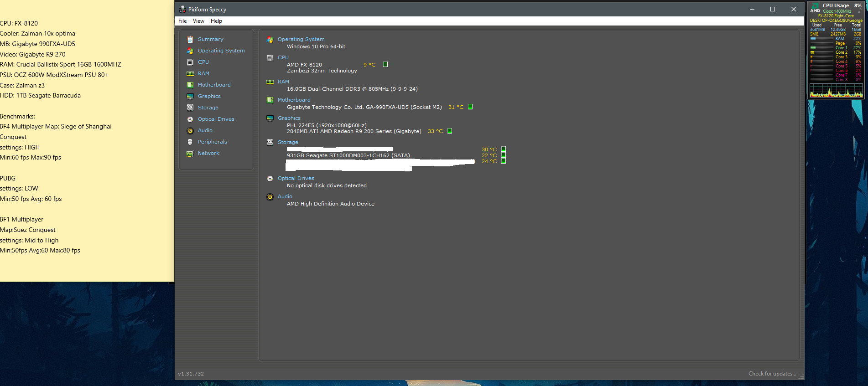Image resolution: width=868 pixels, height=386 pixels.
Task: Click the Graphics temperature indicator square
Action: point(450,131)
